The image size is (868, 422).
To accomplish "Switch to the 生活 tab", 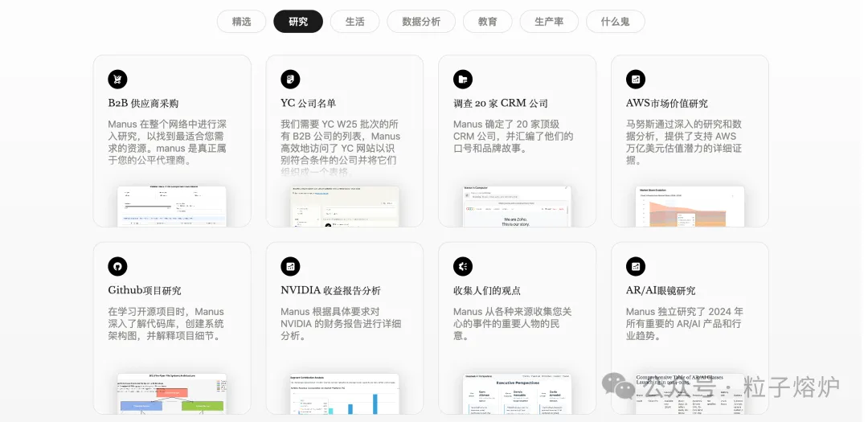I will [355, 22].
